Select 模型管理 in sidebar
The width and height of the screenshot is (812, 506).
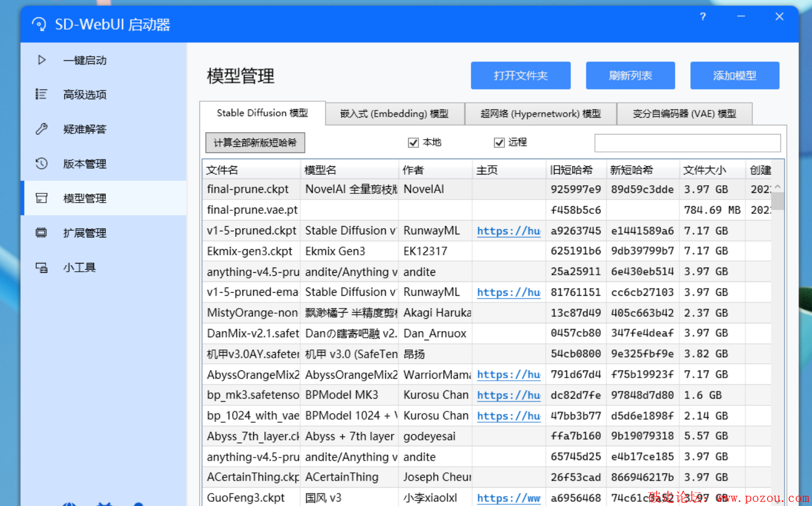pyautogui.click(x=104, y=198)
